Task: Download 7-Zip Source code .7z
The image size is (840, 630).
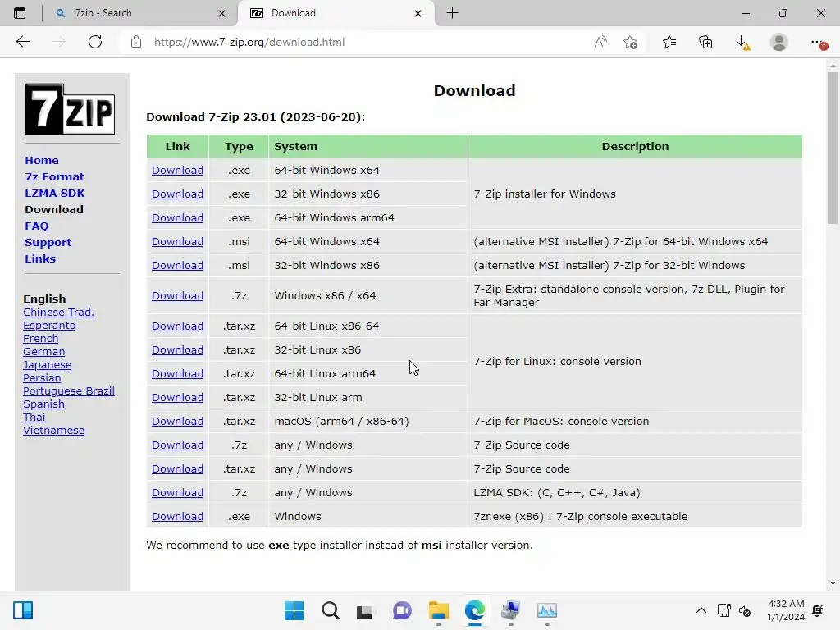Action: click(177, 445)
